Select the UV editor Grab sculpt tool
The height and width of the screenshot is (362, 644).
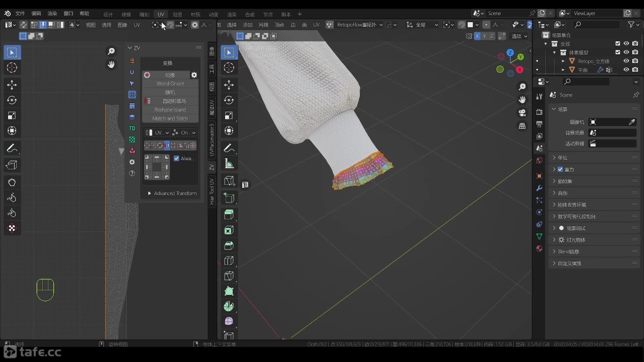click(12, 182)
